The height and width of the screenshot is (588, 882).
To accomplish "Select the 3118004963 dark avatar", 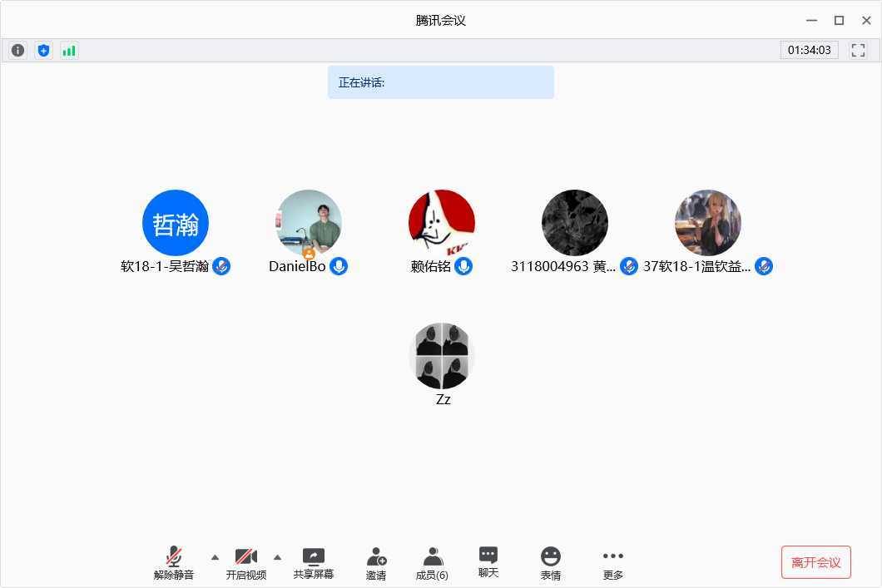I will point(575,223).
